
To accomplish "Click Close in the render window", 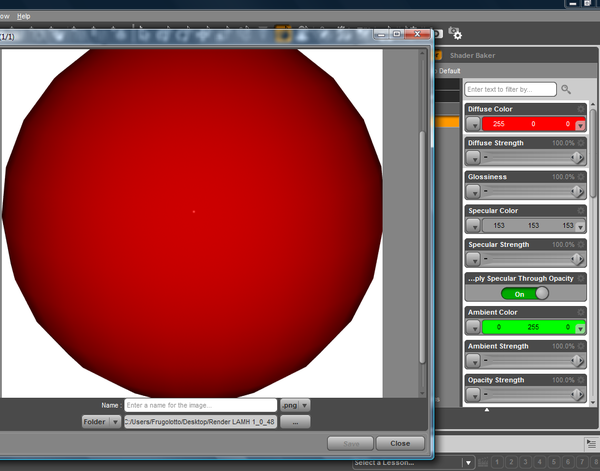I will pos(400,443).
